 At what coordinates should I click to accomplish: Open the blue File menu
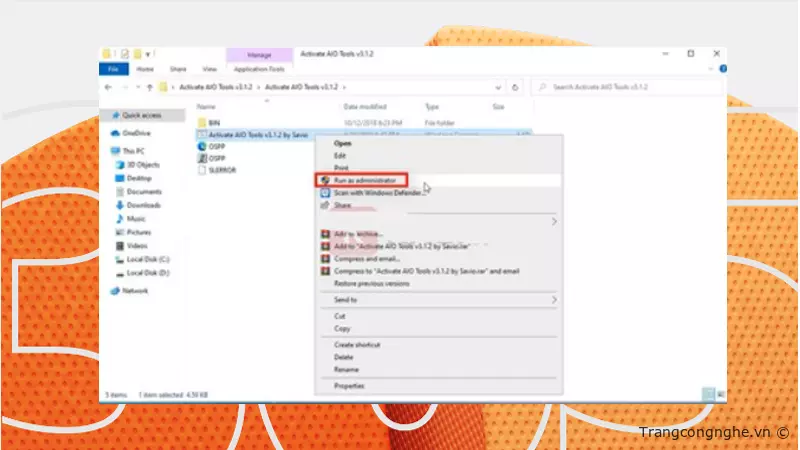tap(113, 69)
